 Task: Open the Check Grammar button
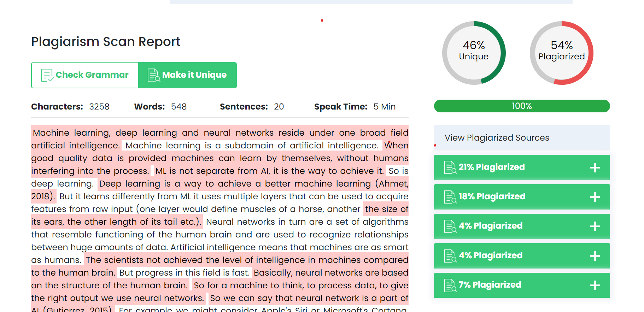pos(85,75)
